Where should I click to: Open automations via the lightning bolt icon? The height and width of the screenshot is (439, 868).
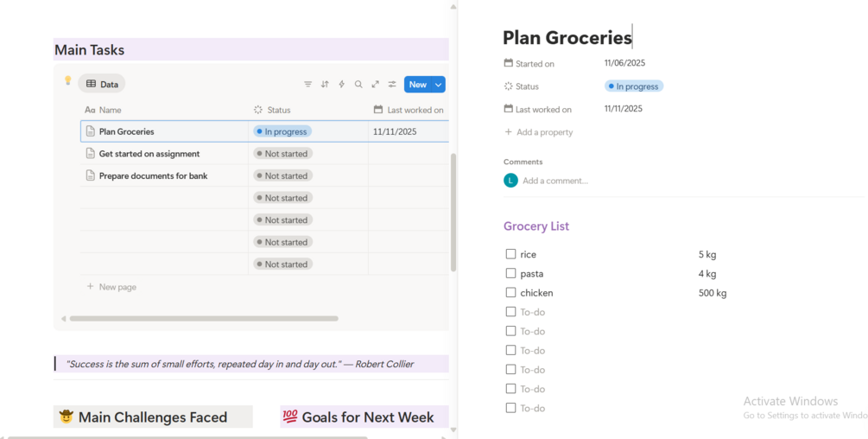tap(342, 85)
